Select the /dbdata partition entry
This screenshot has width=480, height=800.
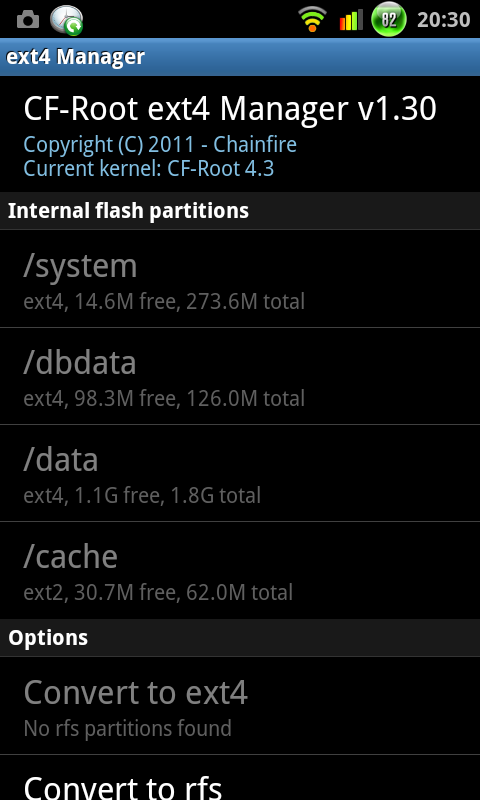[240, 376]
